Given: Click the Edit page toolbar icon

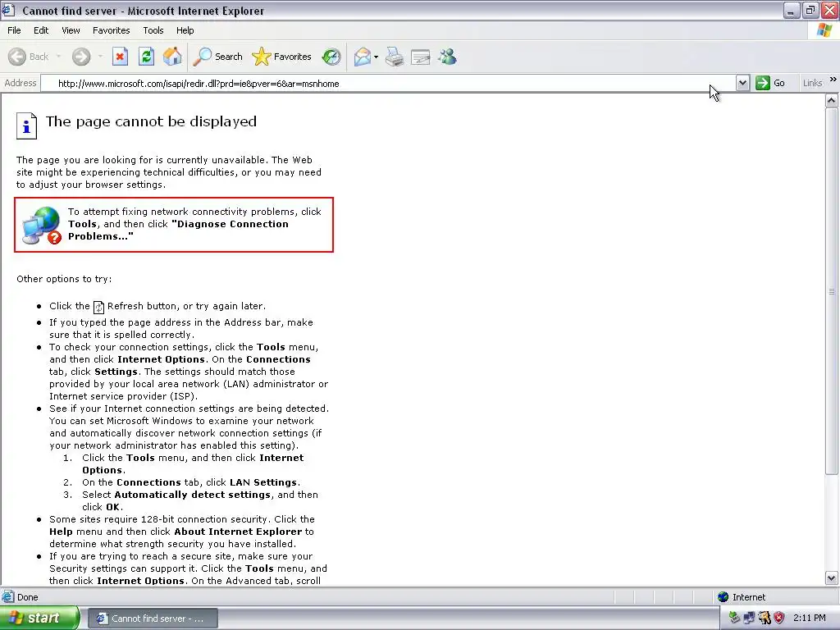Looking at the screenshot, I should coord(421,57).
